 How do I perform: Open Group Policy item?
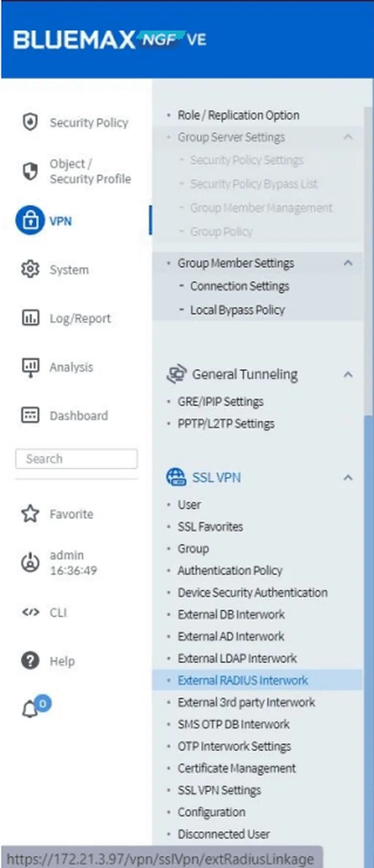click(222, 232)
